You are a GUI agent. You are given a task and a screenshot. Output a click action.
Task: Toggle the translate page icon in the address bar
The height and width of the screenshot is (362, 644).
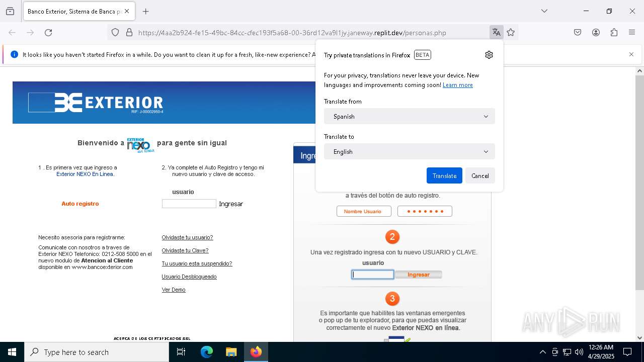pos(497,33)
